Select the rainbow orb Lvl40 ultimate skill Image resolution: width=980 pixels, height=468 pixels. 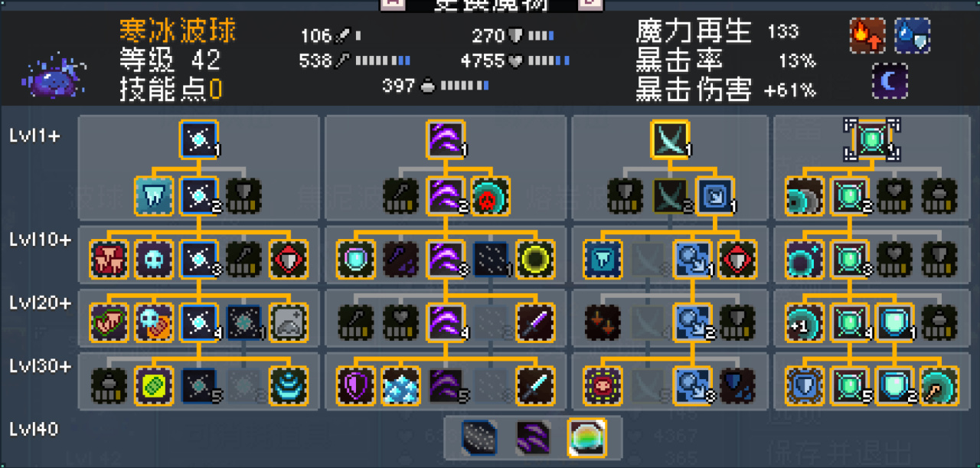(586, 437)
